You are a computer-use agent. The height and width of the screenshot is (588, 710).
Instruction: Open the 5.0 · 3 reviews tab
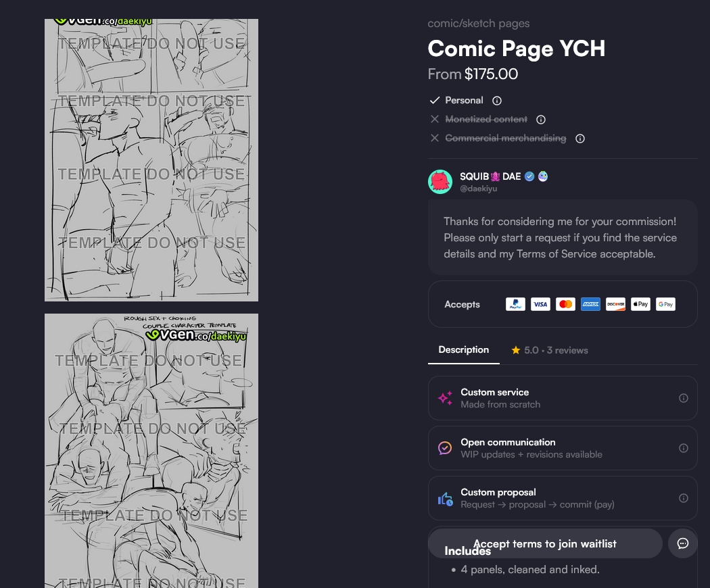click(x=550, y=350)
